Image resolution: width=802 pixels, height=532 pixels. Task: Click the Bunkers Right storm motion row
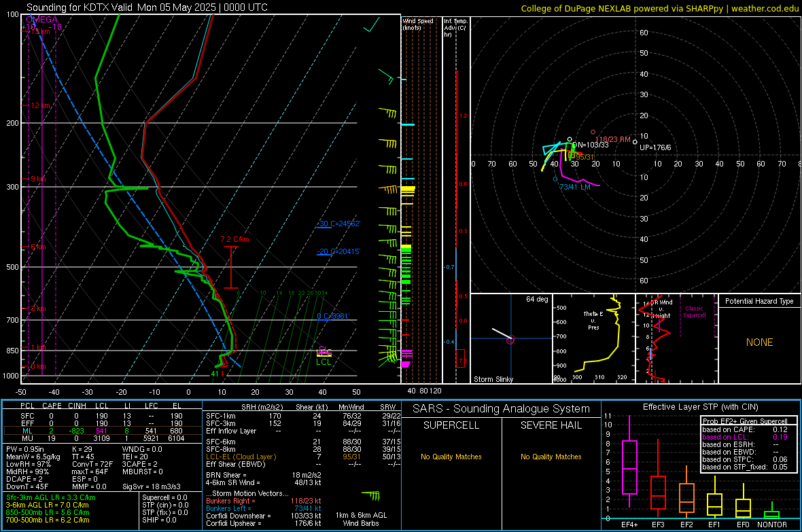(264, 501)
